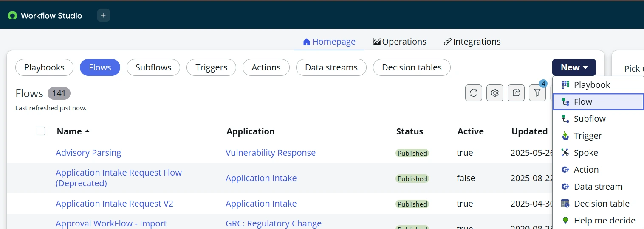Sort by the Name column header

[x=69, y=131]
